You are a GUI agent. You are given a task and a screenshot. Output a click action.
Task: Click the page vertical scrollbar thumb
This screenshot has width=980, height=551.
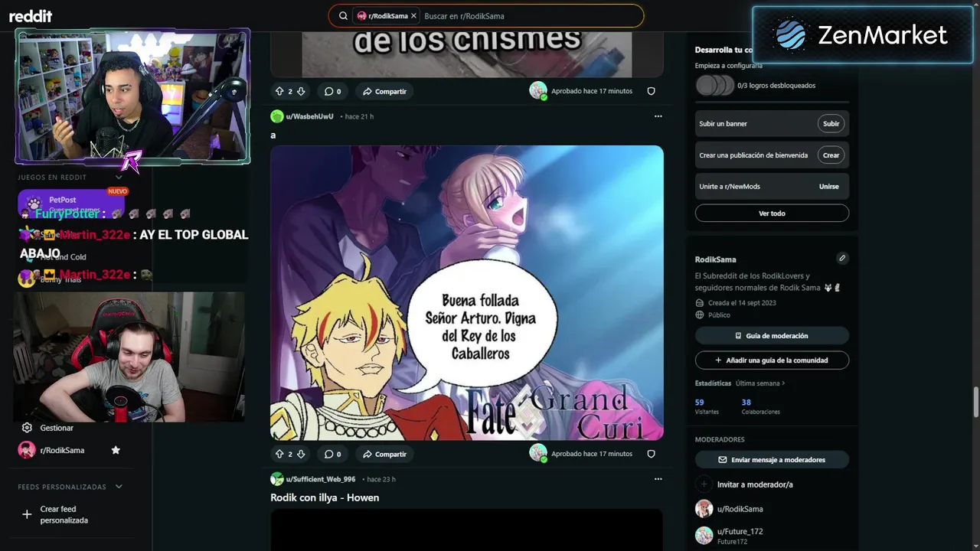[x=976, y=403]
